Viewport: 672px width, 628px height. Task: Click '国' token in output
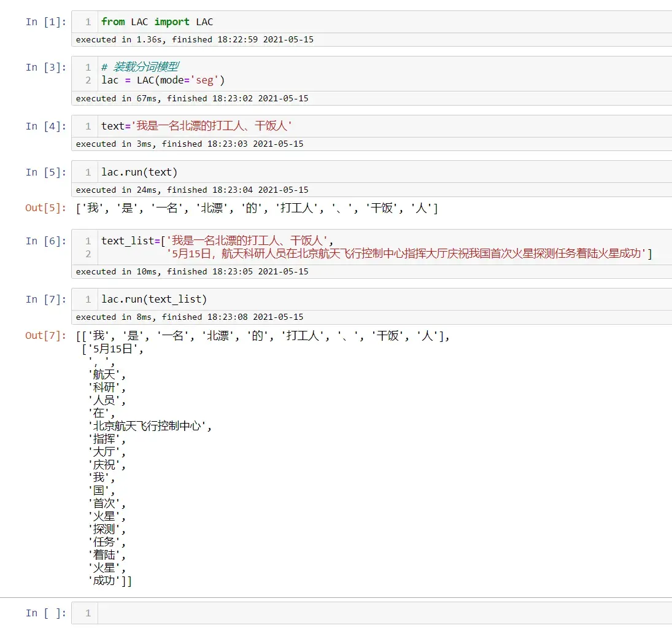99,490
